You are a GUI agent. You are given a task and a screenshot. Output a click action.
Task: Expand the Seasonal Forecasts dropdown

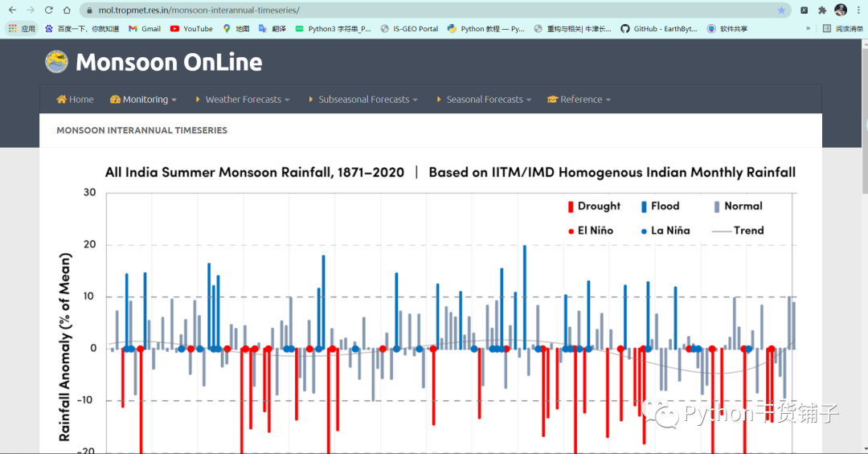(x=484, y=100)
